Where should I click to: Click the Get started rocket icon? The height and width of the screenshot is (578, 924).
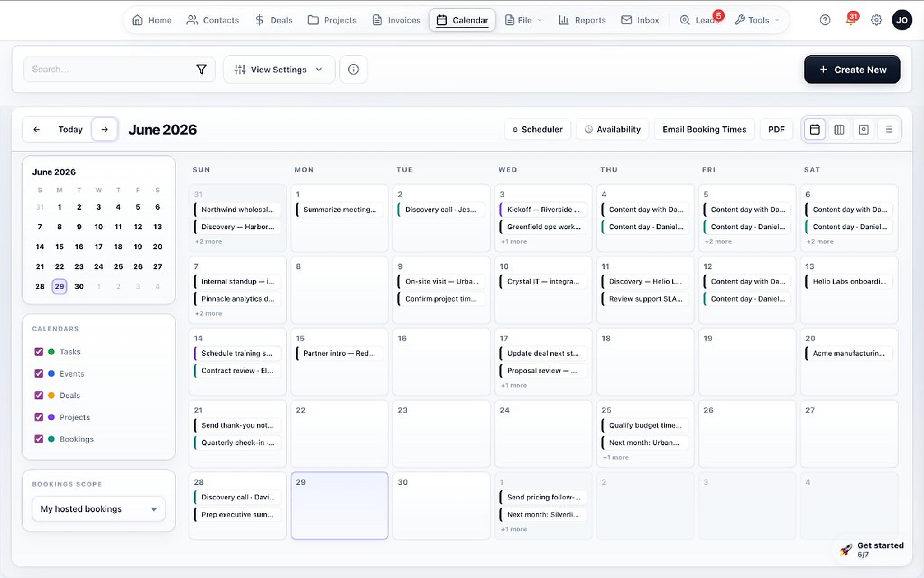click(845, 550)
